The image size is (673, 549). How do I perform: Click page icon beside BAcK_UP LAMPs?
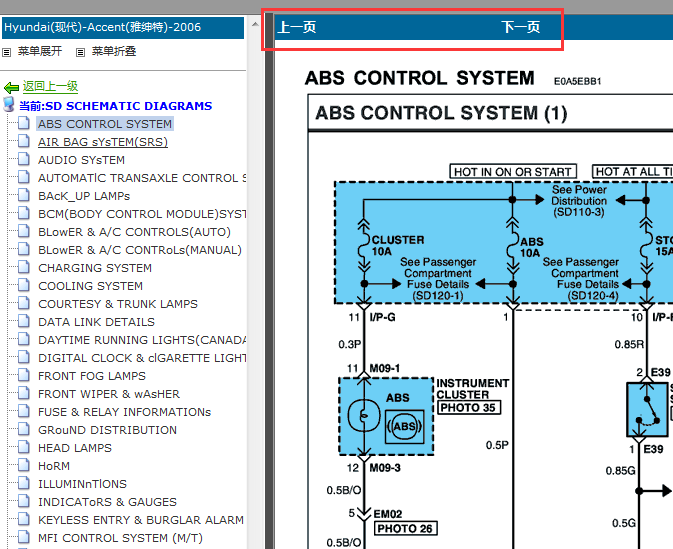[x=24, y=195]
